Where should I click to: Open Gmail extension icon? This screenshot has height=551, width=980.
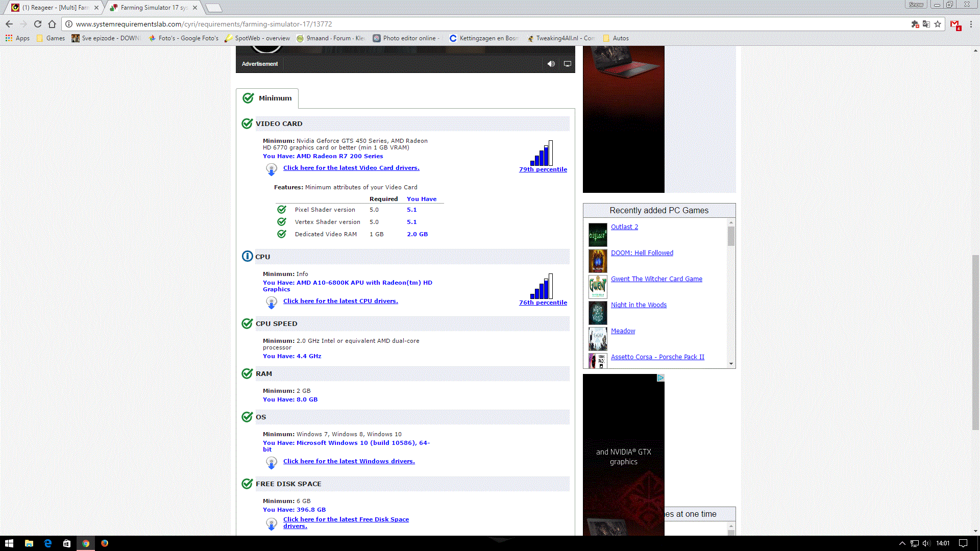[955, 24]
